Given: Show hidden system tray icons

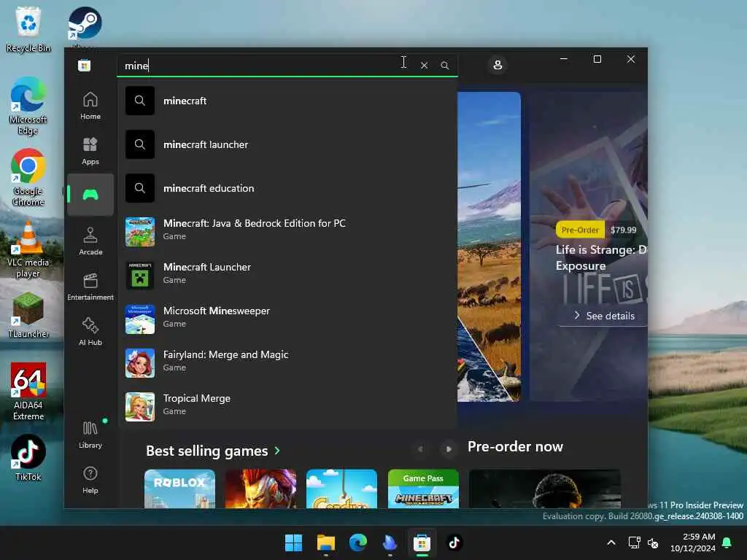Looking at the screenshot, I should (611, 542).
